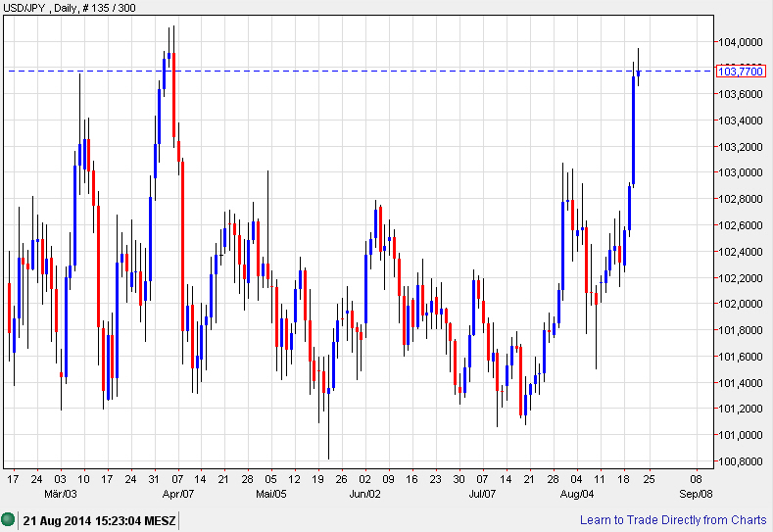Click the Mär/03 month label
Screen dimensions: 773x532
point(61,494)
